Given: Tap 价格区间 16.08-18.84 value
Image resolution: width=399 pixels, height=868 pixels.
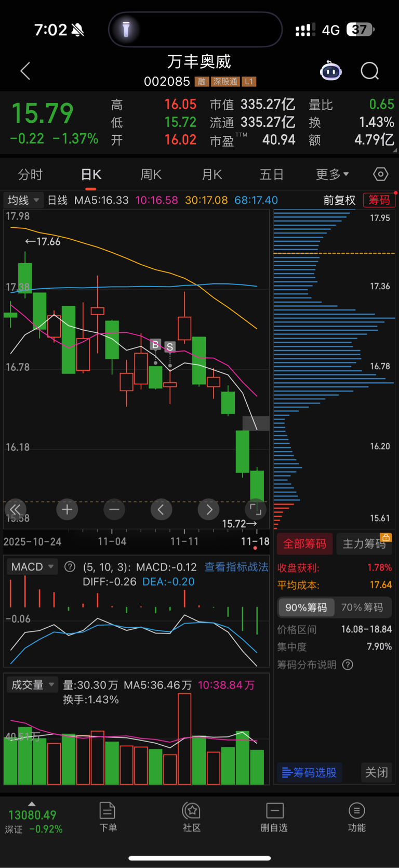Looking at the screenshot, I should (x=366, y=629).
